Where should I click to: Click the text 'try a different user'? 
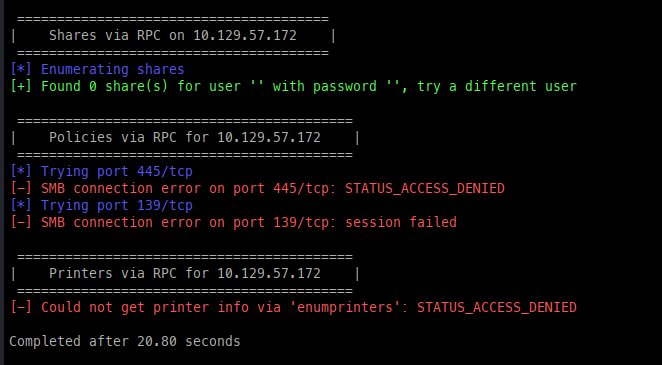(497, 86)
